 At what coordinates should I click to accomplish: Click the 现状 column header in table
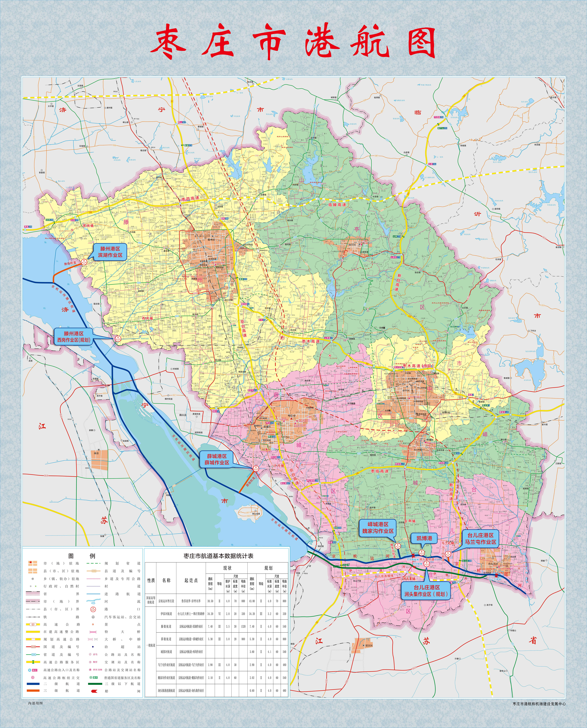click(x=227, y=568)
